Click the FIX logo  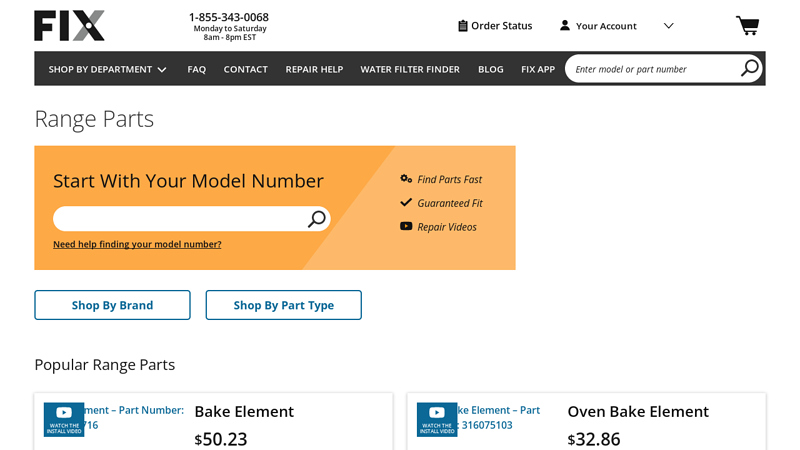[x=69, y=26]
